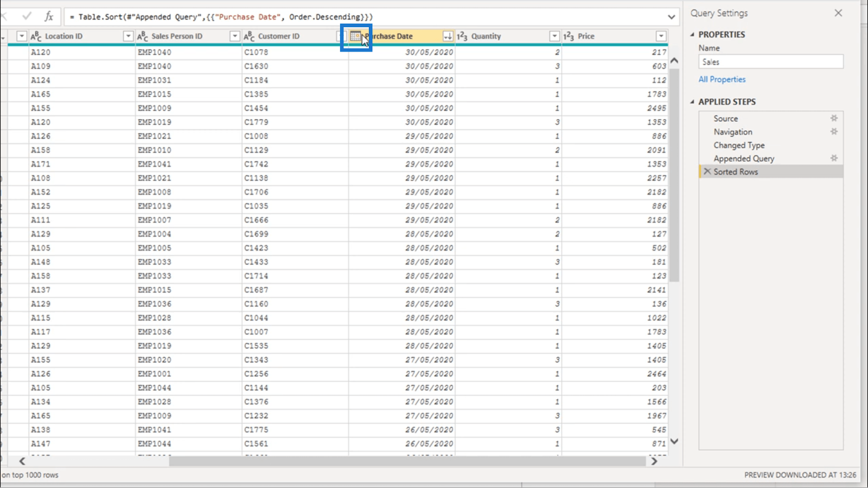Click Location ID data type icon
This screenshot has width=868, height=488.
36,36
